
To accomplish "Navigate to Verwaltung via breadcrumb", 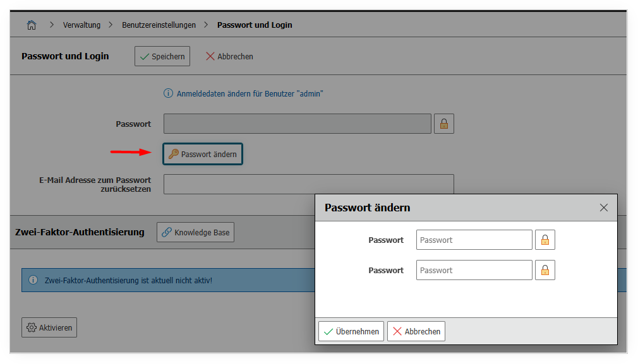I will (81, 25).
